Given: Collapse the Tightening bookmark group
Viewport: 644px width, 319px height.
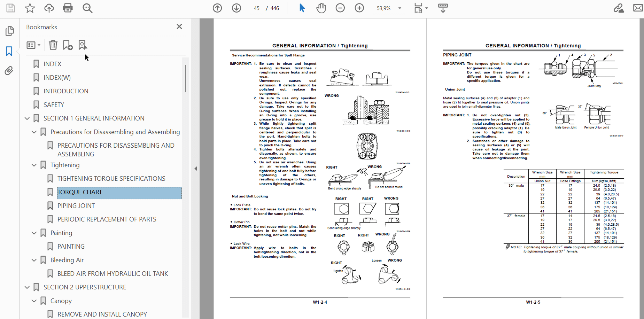Looking at the screenshot, I should (34, 165).
